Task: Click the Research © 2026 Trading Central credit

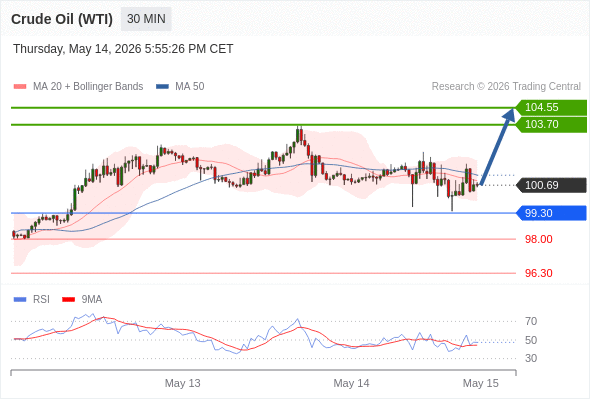Action: [x=506, y=87]
